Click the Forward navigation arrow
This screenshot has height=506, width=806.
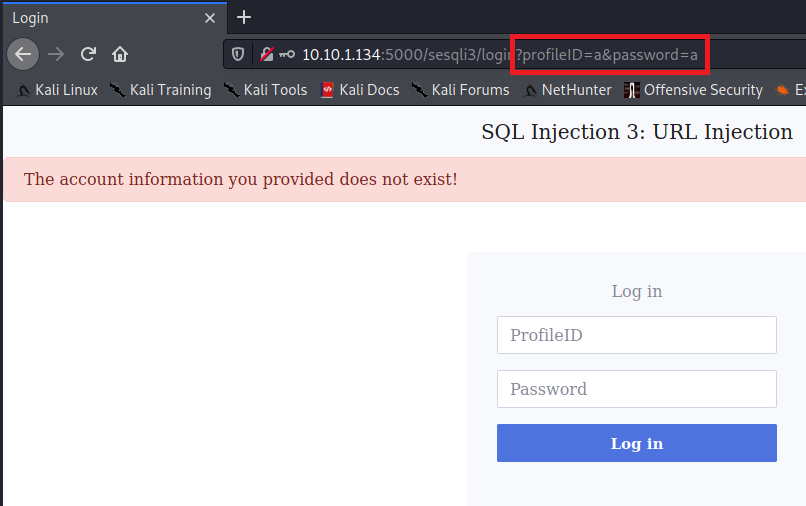click(x=56, y=54)
